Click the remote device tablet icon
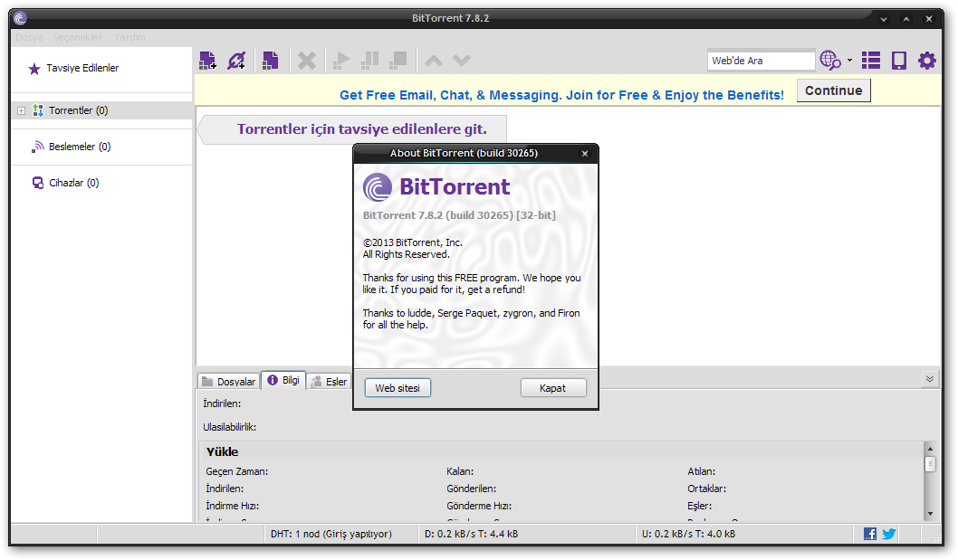Image resolution: width=958 pixels, height=560 pixels. point(899,61)
